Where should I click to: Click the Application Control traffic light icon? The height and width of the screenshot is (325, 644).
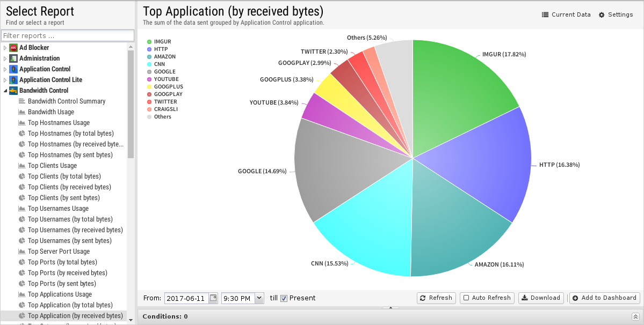click(x=13, y=69)
